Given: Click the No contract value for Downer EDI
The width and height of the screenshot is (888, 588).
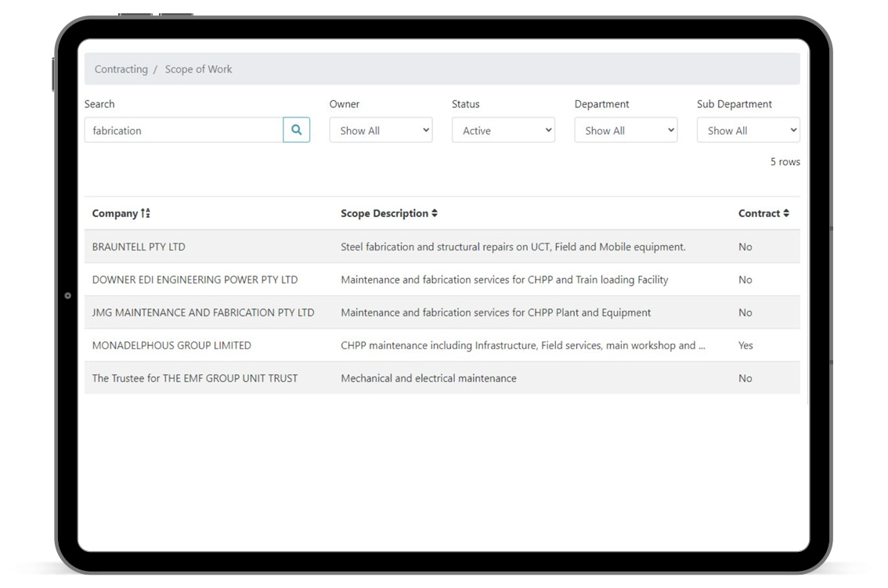Looking at the screenshot, I should point(745,280).
